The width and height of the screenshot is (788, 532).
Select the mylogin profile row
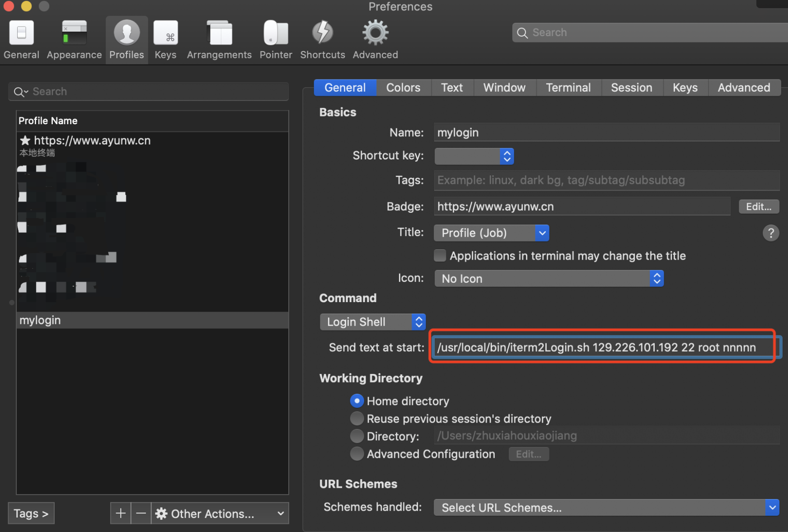[153, 320]
